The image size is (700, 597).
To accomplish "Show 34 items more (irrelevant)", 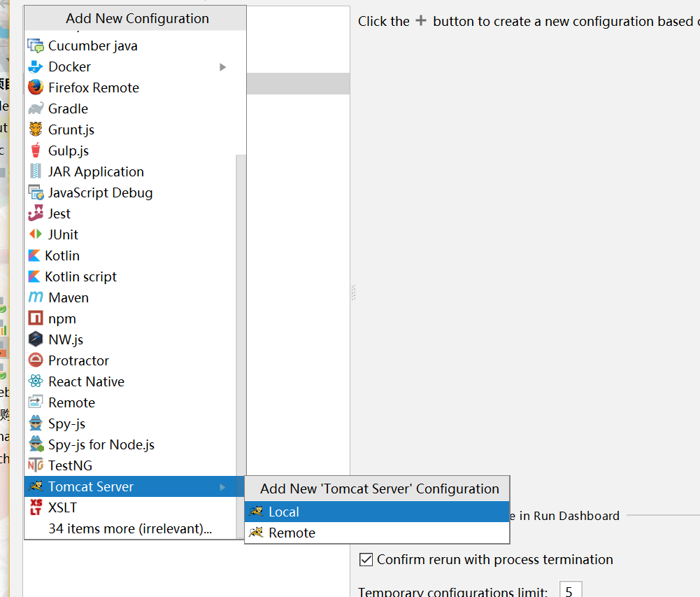I will [130, 528].
